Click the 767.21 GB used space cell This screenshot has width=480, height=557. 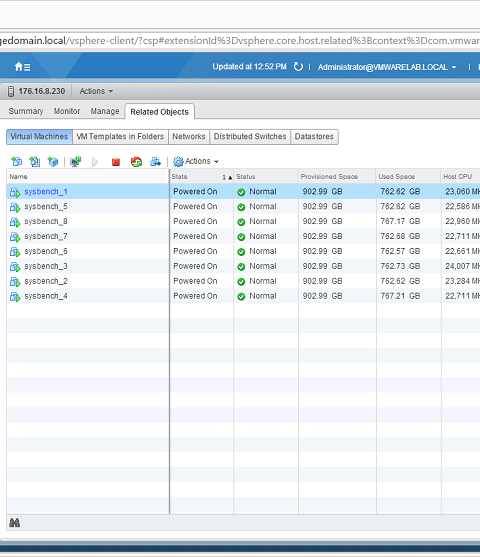coord(400,296)
